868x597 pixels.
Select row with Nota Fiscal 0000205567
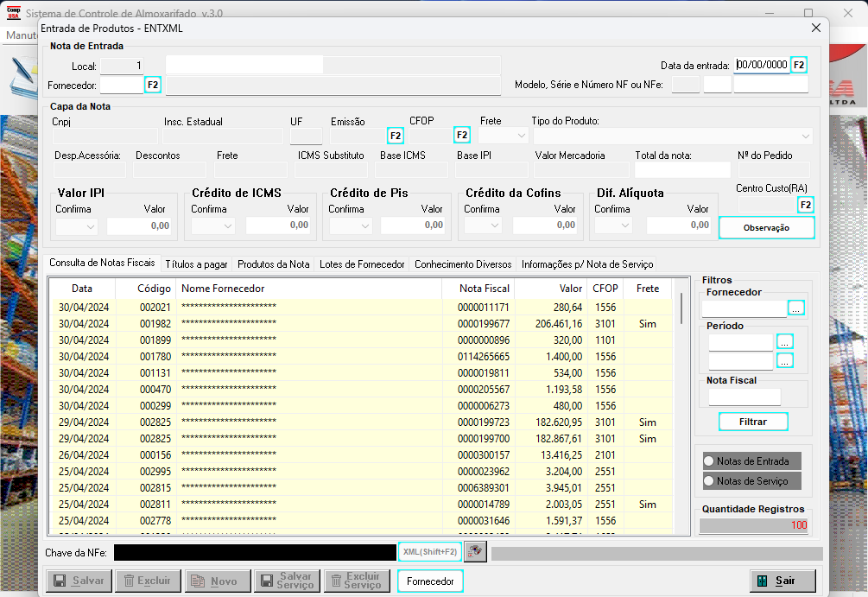[361, 390]
